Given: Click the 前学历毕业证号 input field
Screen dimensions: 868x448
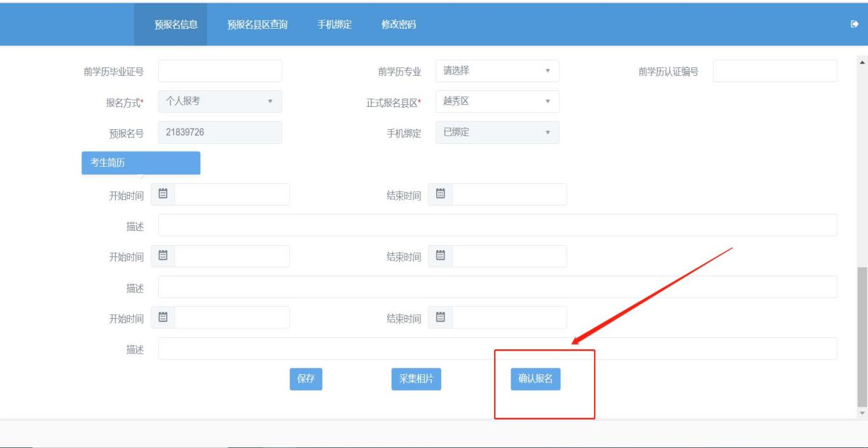Looking at the screenshot, I should (219, 71).
